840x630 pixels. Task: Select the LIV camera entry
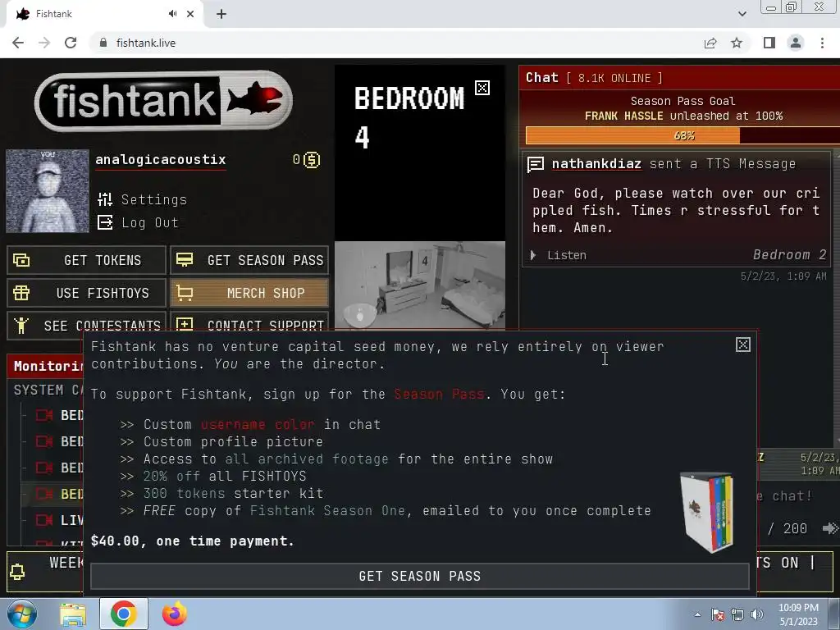[x=52, y=520]
